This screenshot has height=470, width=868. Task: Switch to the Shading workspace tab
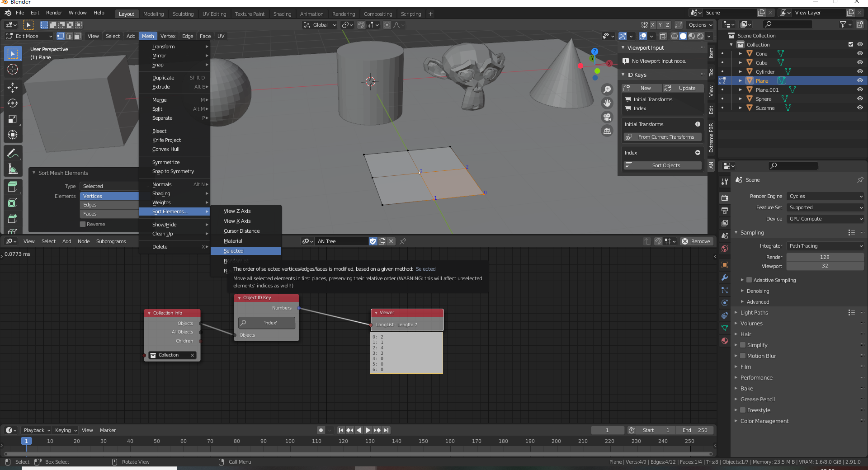282,14
